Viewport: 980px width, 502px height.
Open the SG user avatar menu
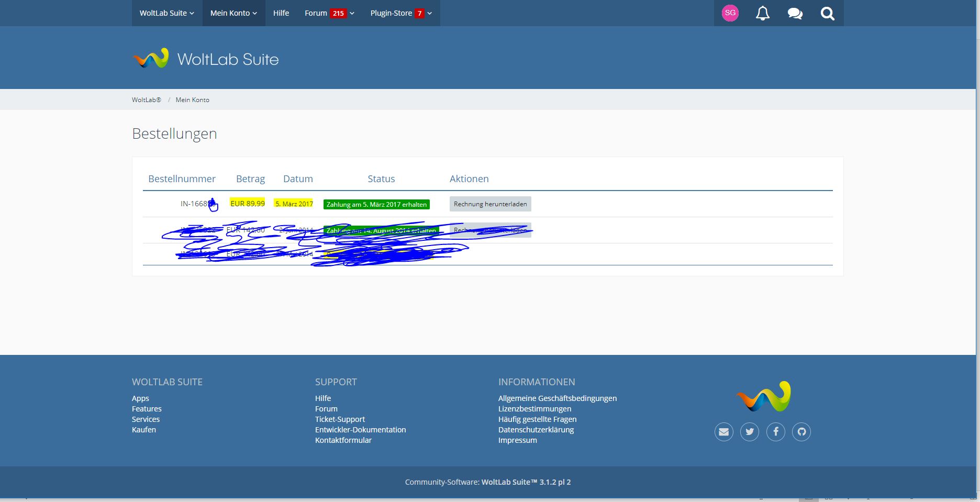(x=730, y=13)
